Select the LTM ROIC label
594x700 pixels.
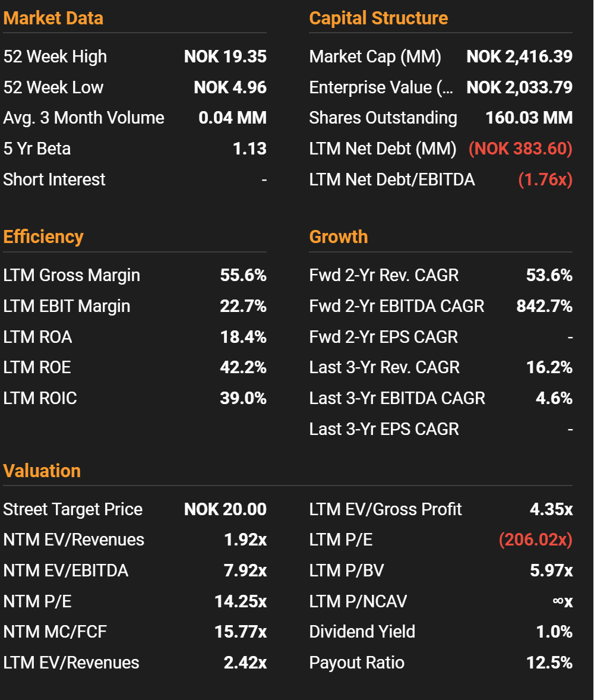[x=40, y=398]
